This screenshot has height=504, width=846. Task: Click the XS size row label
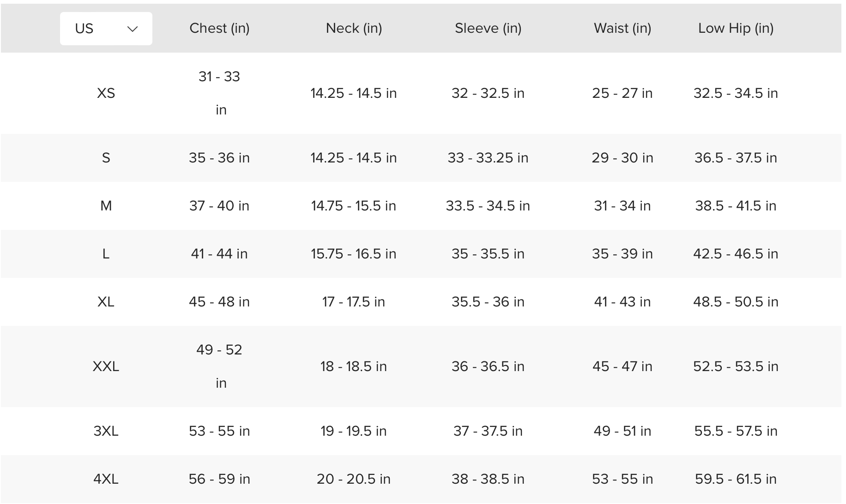106,93
